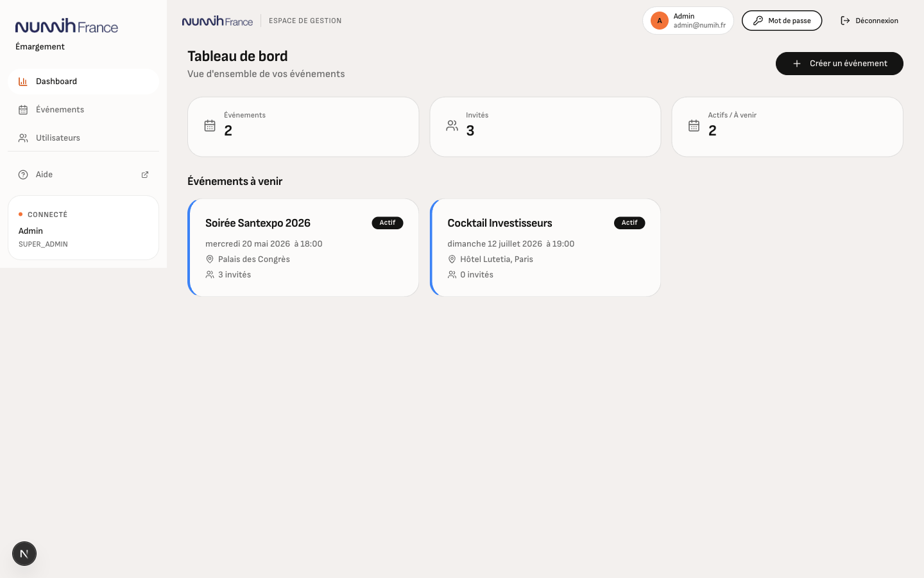Click the Créer un événement button
Viewport: 924px width, 578px height.
pyautogui.click(x=839, y=64)
